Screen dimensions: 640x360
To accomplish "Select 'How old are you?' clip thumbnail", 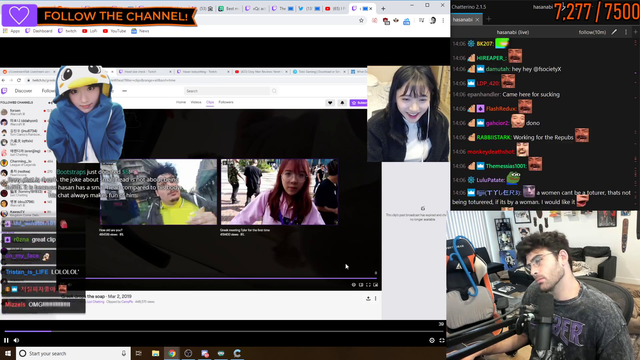I will point(158,192).
